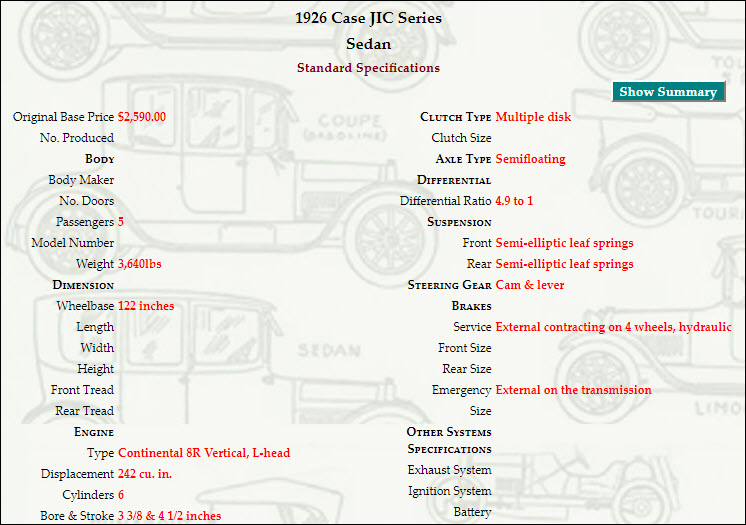
Task: Select service brake 'External contracting on 4 wheels, hydraulic'
Action: point(613,327)
